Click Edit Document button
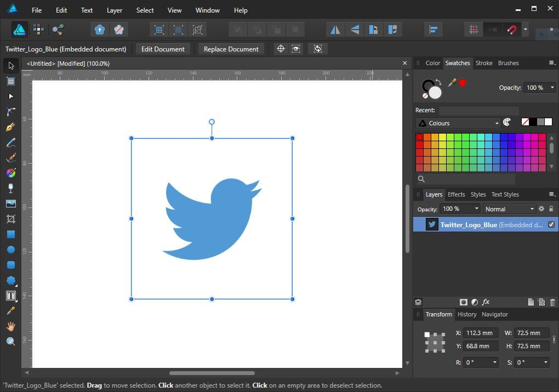The image size is (559, 392). (163, 49)
